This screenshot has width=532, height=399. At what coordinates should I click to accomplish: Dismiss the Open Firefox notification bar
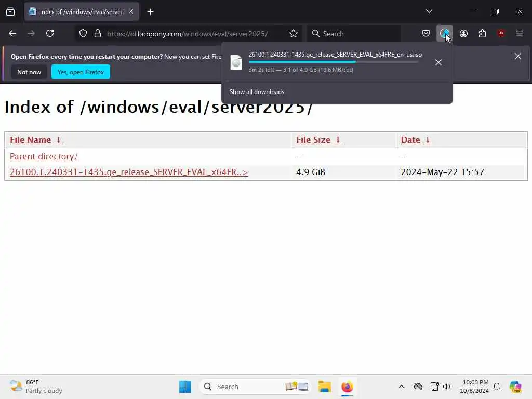click(x=518, y=56)
